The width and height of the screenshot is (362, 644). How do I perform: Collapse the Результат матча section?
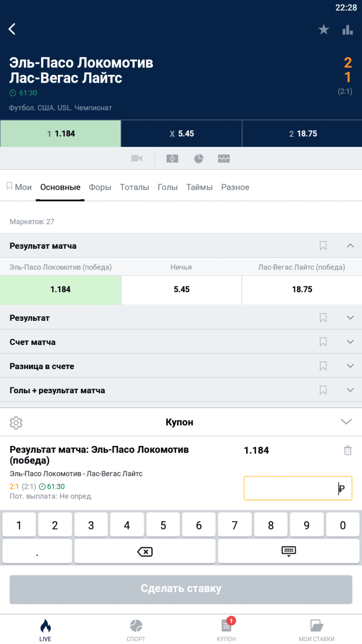350,246
